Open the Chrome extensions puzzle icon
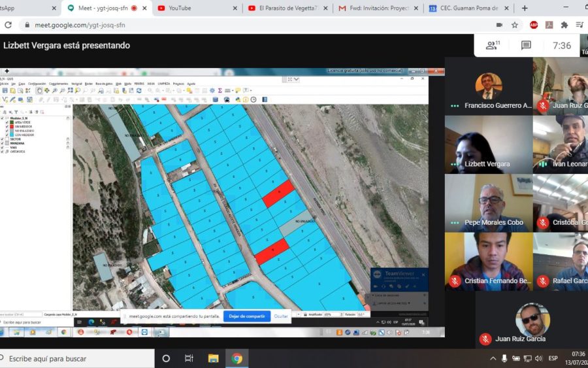This screenshot has width=588, height=368. click(x=564, y=25)
